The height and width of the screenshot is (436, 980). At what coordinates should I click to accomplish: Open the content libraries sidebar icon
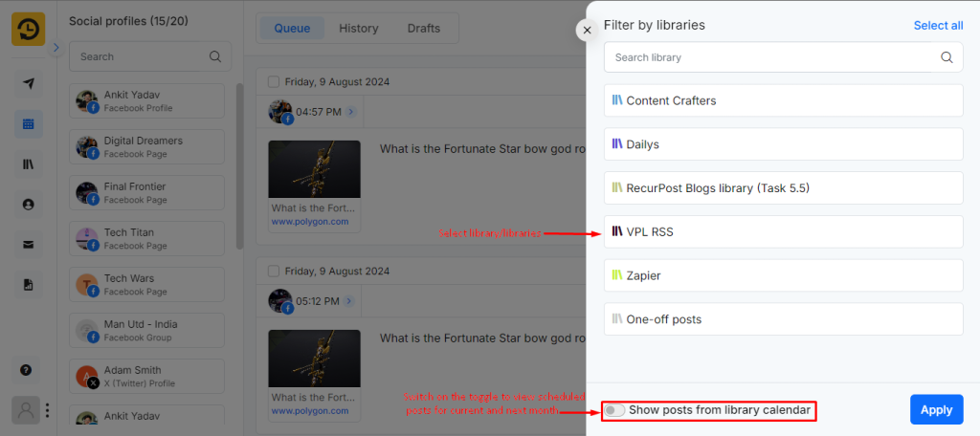point(28,164)
